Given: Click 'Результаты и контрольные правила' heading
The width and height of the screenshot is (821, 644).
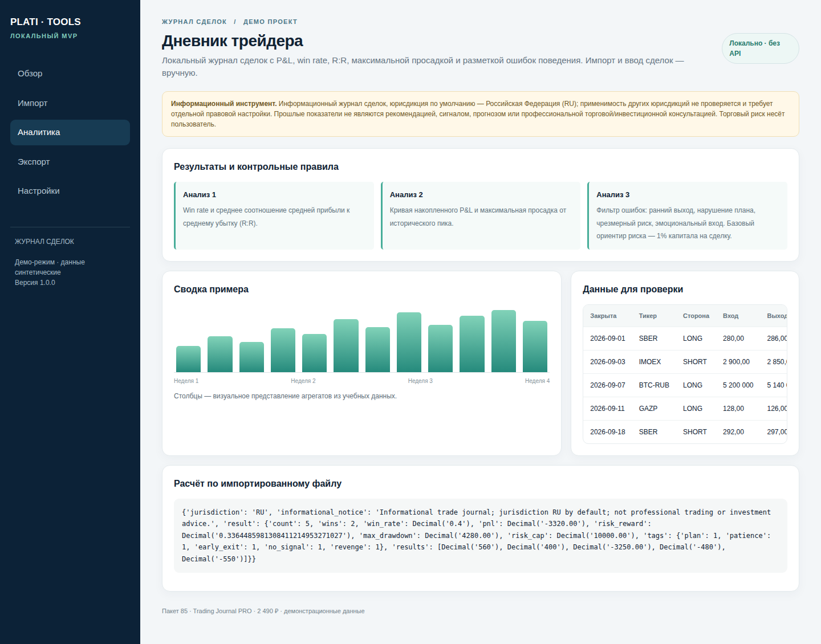Looking at the screenshot, I should pyautogui.click(x=256, y=166).
